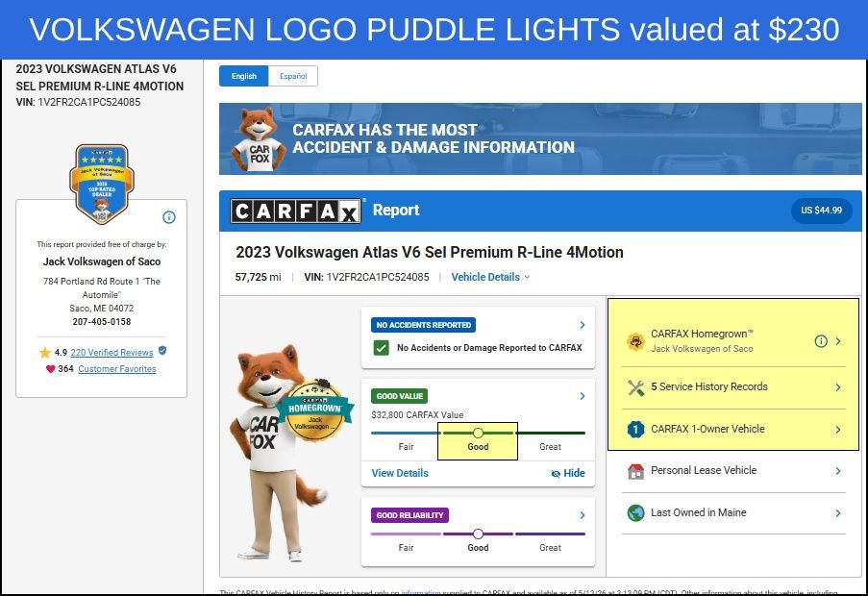The image size is (868, 596).
Task: Click the green No Accidents checkmark
Action: tap(382, 348)
